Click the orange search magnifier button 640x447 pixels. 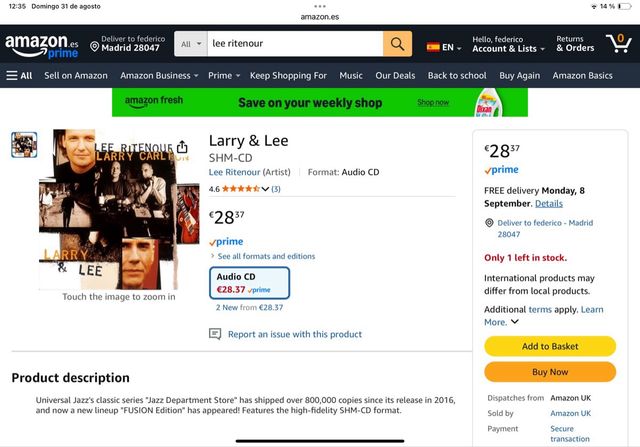click(397, 44)
